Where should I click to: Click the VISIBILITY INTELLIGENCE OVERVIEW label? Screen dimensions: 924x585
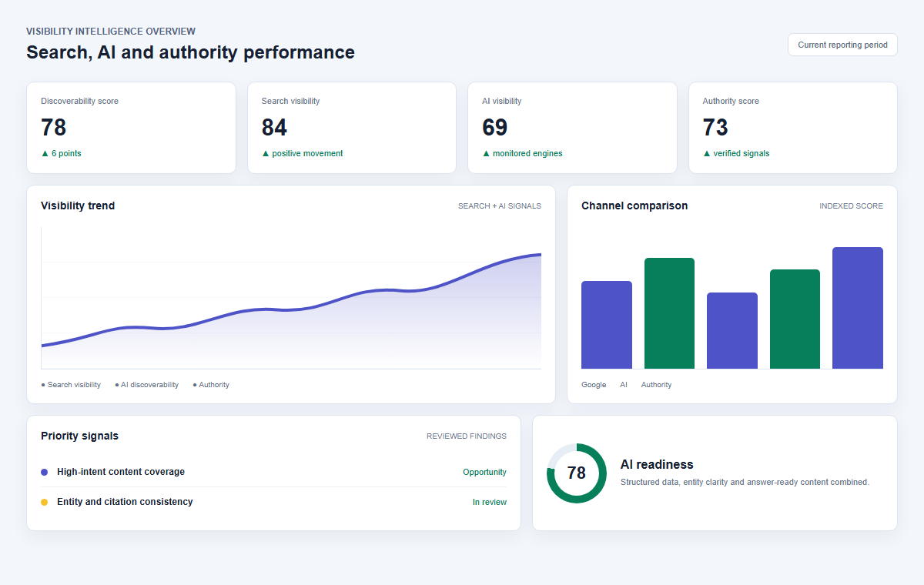tap(111, 32)
